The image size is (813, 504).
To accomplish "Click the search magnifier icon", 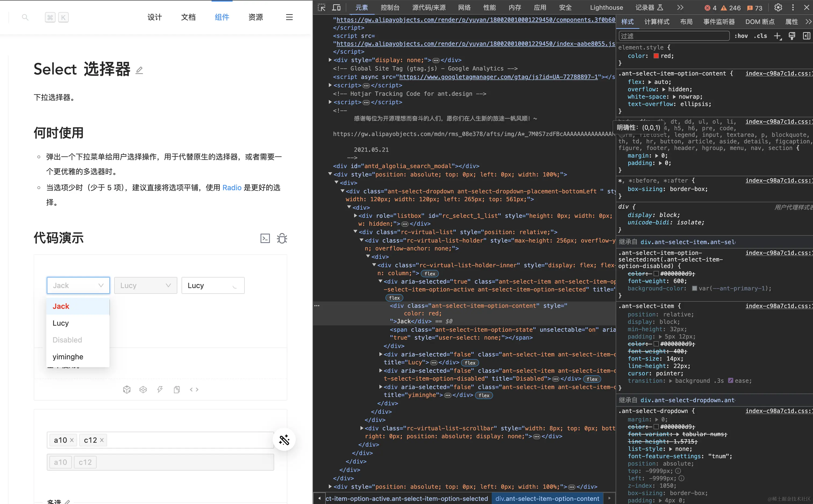I will tap(25, 17).
